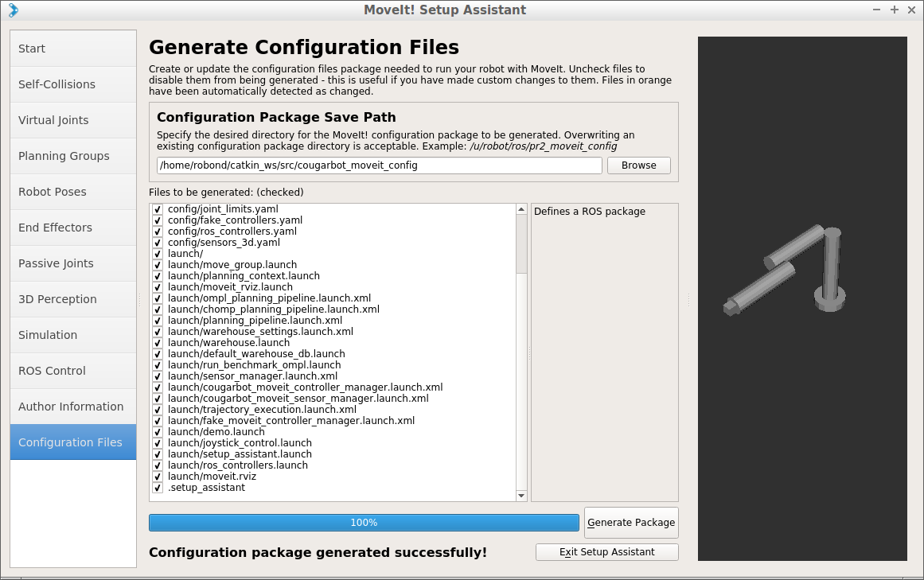Uncheck launch/setup_assistant.launch

(158, 454)
